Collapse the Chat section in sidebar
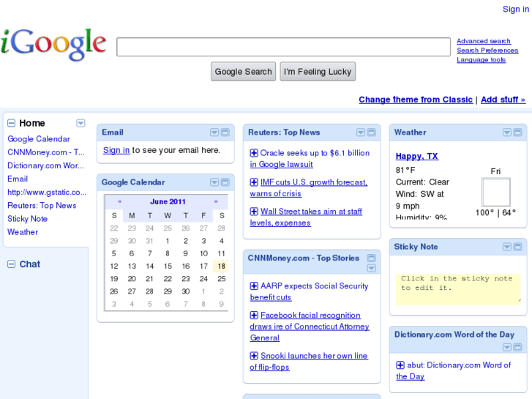The height and width of the screenshot is (399, 532). pyautogui.click(x=11, y=264)
